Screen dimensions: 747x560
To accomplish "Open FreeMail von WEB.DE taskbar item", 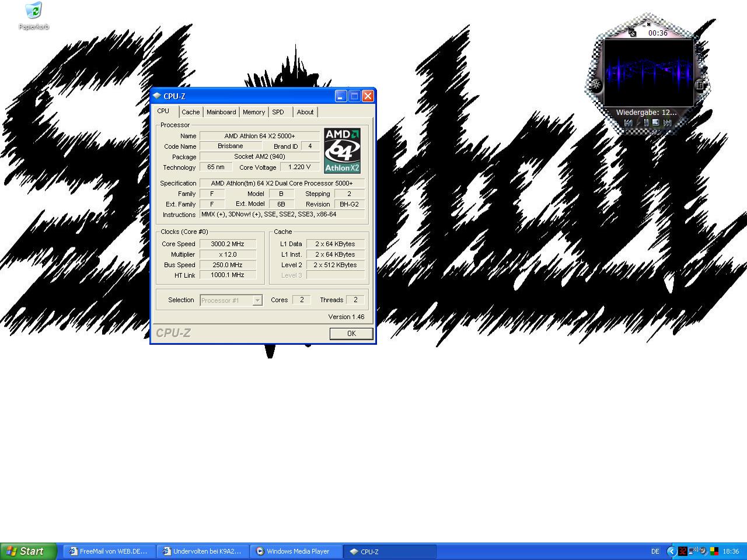I will coord(109,551).
